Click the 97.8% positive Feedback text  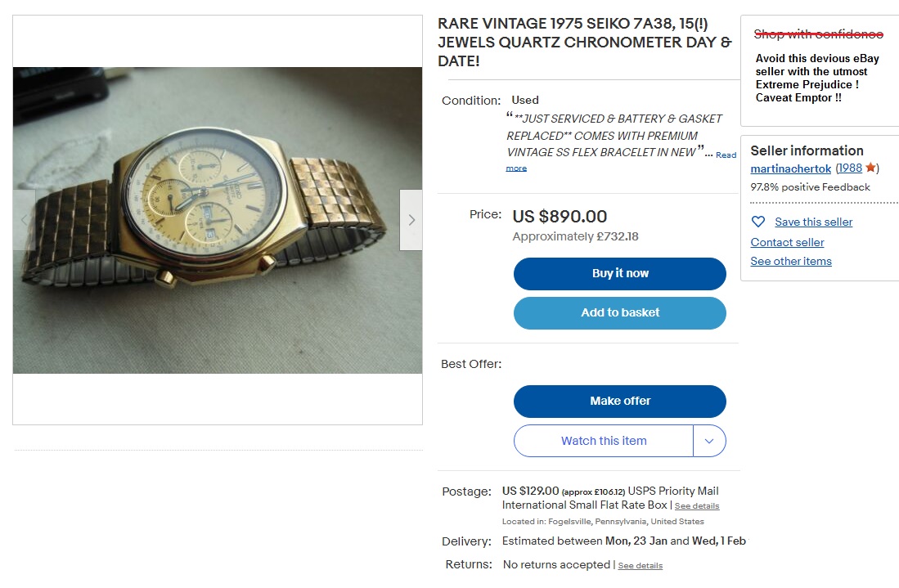tap(810, 186)
